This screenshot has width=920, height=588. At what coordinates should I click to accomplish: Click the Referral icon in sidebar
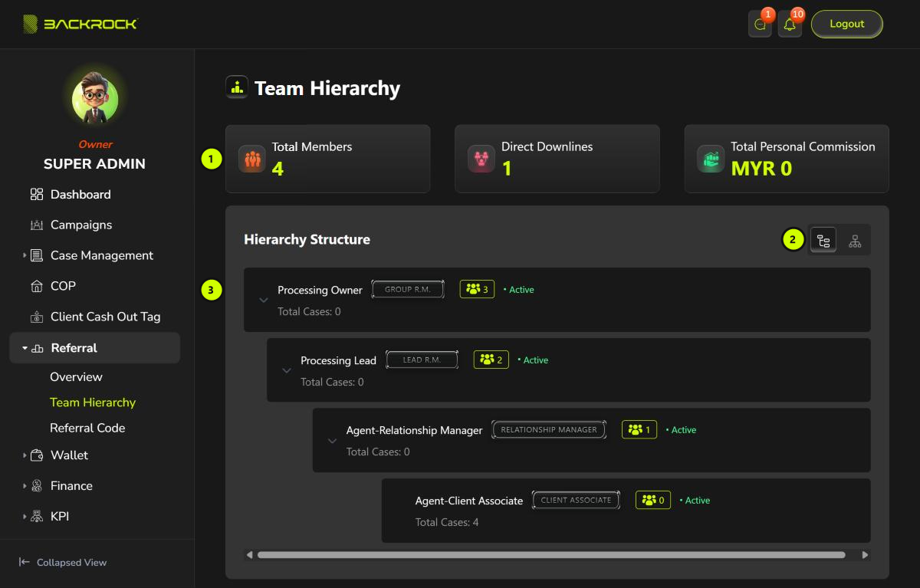38,348
